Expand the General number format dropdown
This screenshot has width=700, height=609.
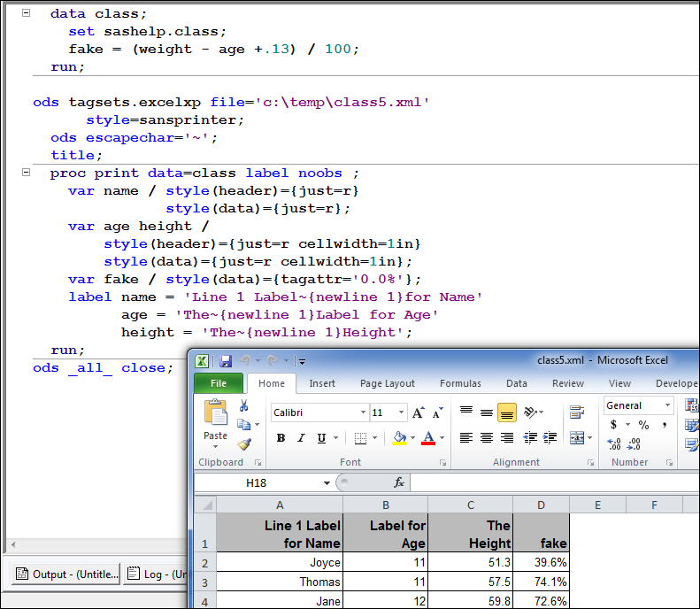[665, 405]
